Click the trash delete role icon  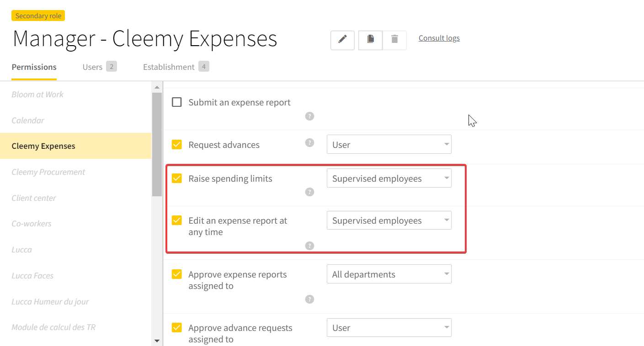(394, 40)
